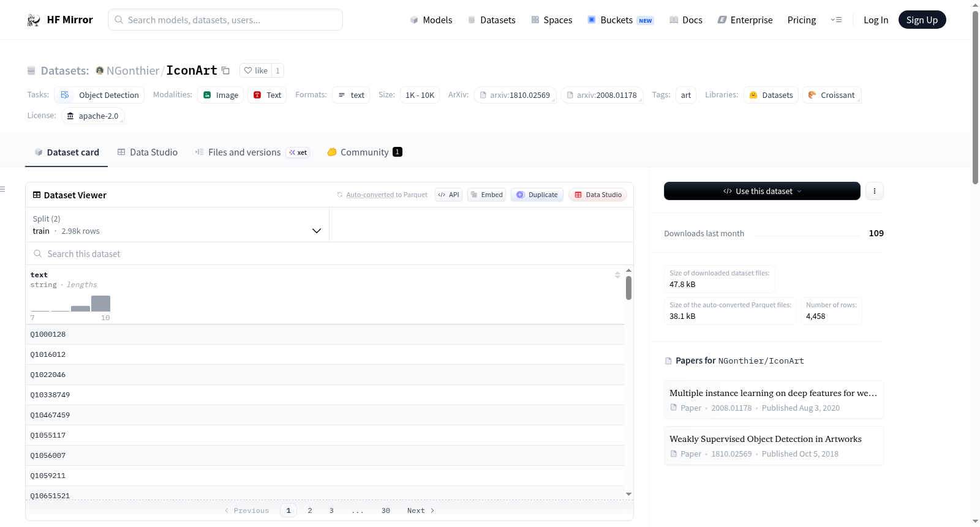Expand the navigation more-menu icon
Screen dimensions: 980x527
pos(836,20)
